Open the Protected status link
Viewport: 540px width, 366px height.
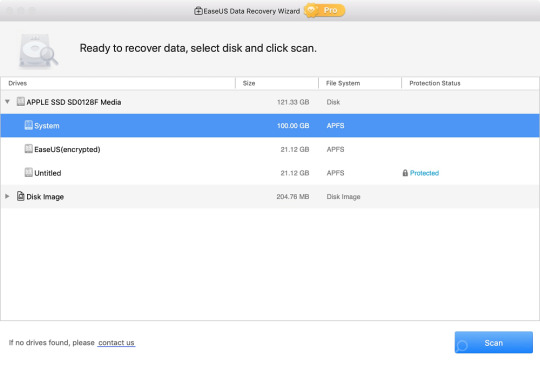pyautogui.click(x=424, y=173)
